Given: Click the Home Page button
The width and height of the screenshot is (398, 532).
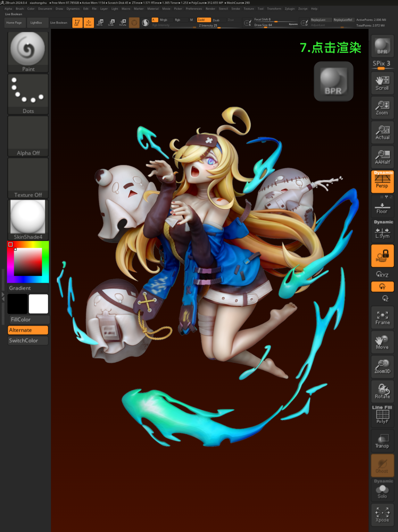Looking at the screenshot, I should [x=14, y=23].
